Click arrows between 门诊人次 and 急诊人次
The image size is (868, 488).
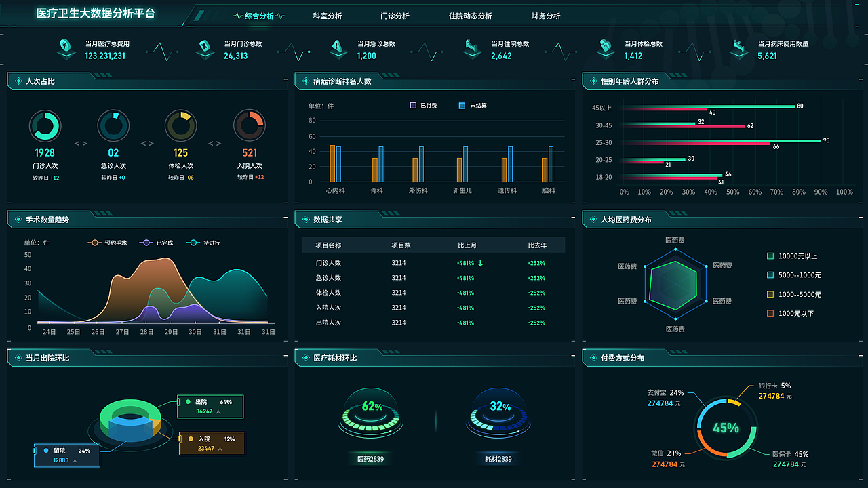coord(81,144)
